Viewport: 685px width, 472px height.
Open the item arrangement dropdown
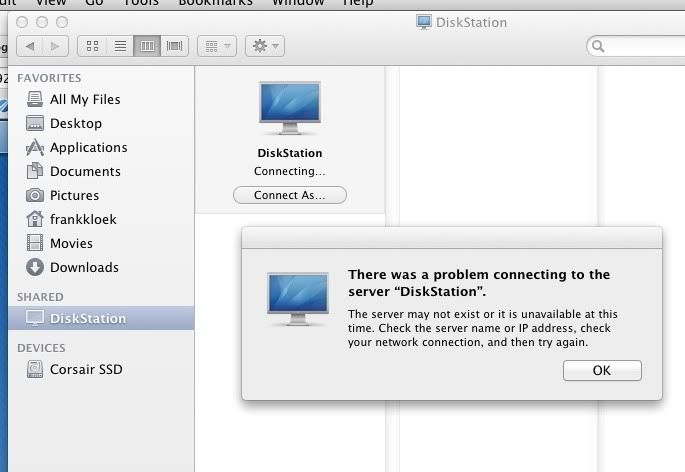pyautogui.click(x=217, y=46)
